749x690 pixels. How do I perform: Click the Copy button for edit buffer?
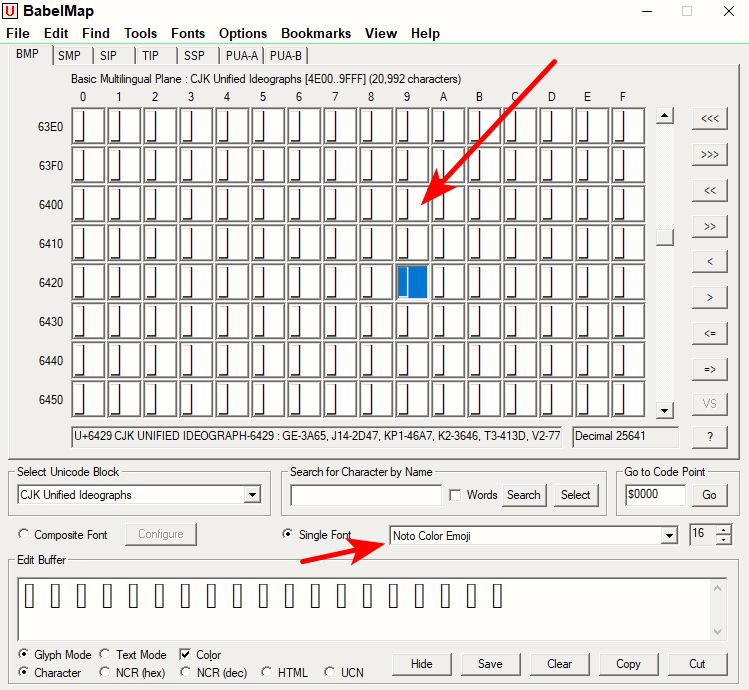(x=628, y=664)
